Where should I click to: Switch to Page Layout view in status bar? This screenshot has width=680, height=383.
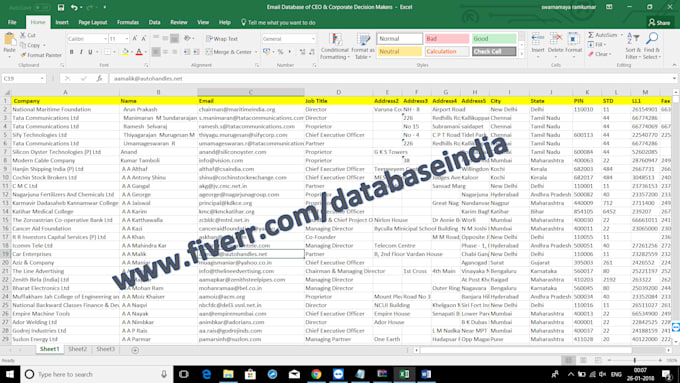pos(583,360)
